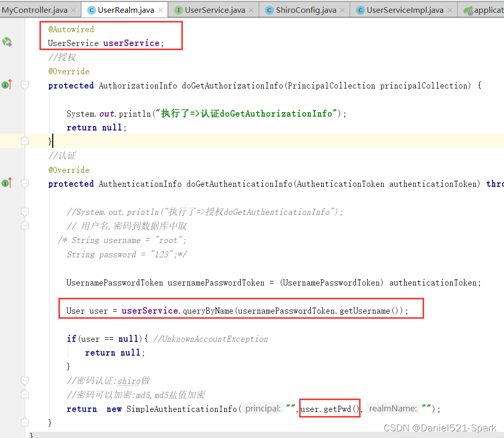504x438 pixels.
Task: Click the implements gutter icon beside doGetAuthorizationInfo
Action: tap(7, 84)
